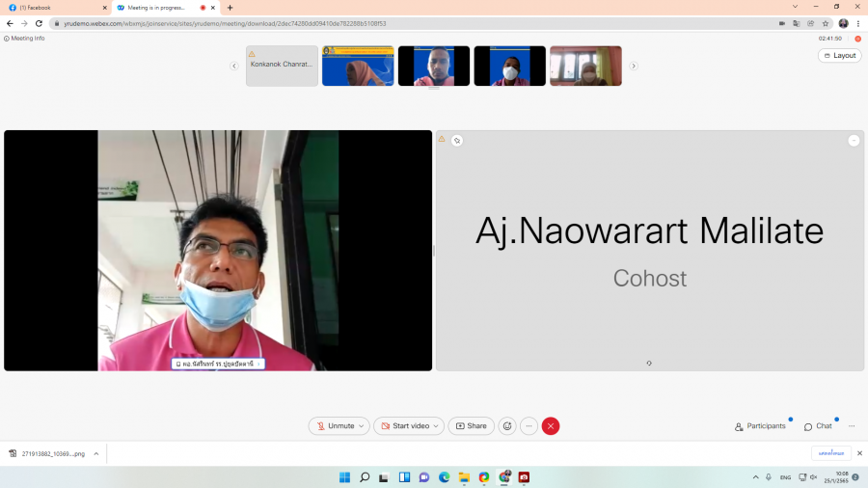Viewport: 868px width, 488px height.
Task: Change the view using the Layout button
Action: click(x=839, y=56)
